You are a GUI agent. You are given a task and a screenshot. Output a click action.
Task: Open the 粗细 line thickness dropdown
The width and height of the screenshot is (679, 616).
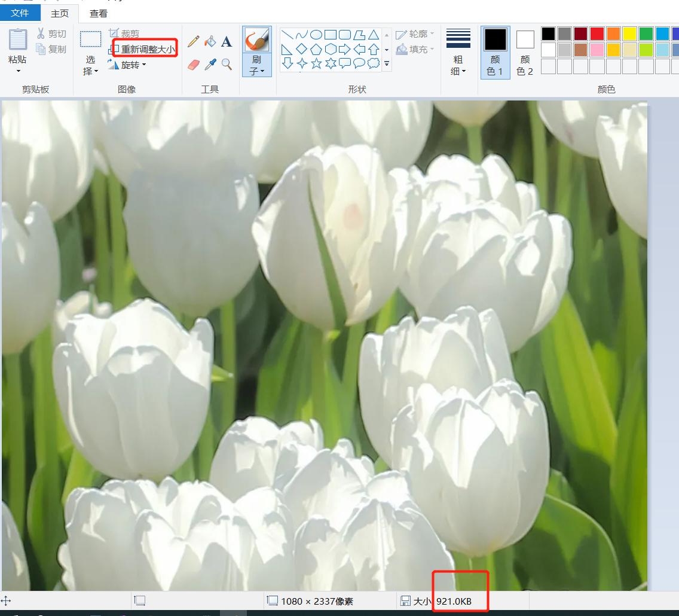(x=458, y=66)
